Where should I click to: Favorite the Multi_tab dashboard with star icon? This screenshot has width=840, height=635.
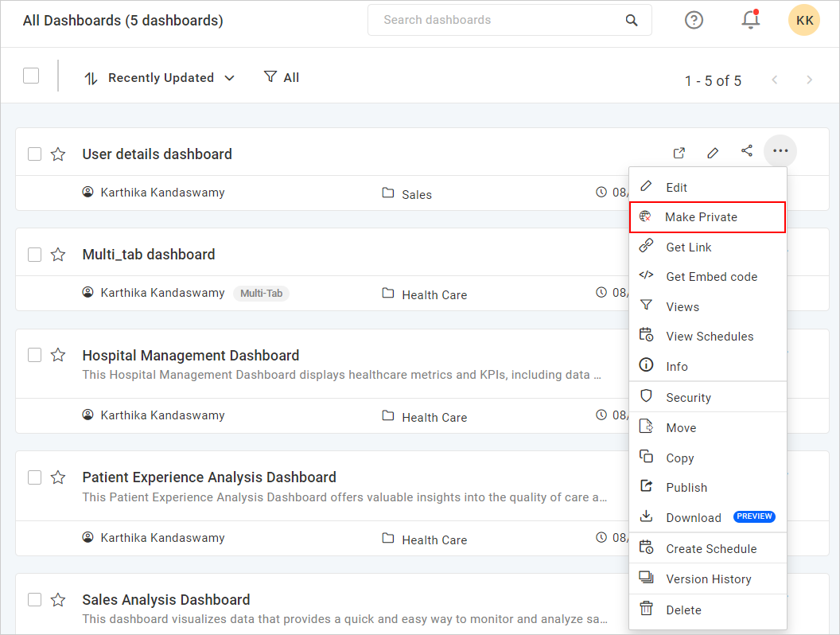[58, 255]
